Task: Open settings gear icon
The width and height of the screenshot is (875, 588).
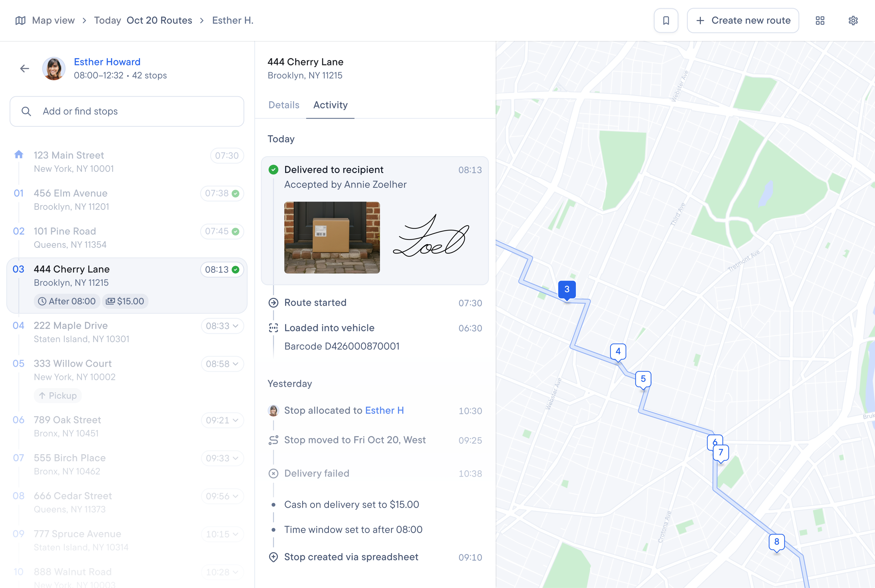Action: pyautogui.click(x=853, y=20)
